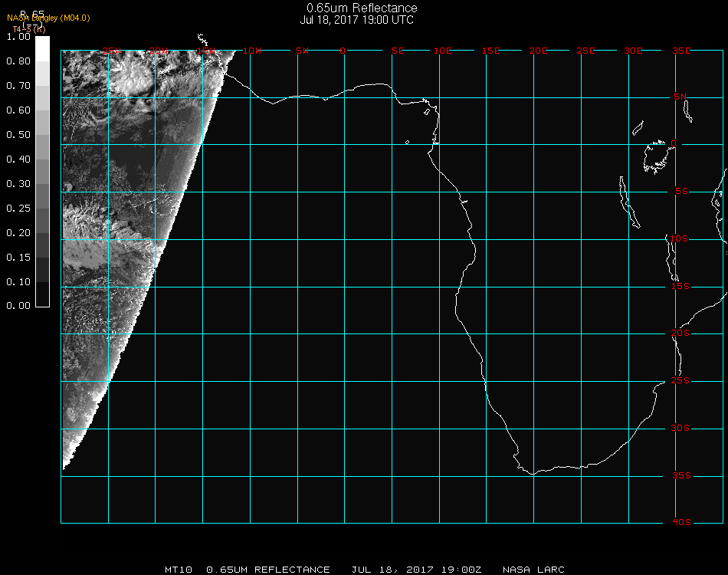
Task: Click the 10W longitude label
Action: pos(252,51)
